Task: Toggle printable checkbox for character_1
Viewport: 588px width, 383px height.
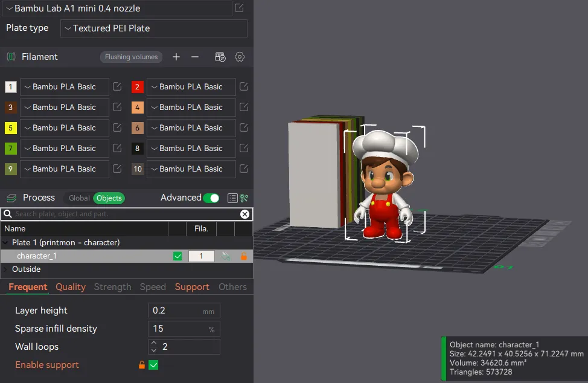Action: click(x=177, y=256)
